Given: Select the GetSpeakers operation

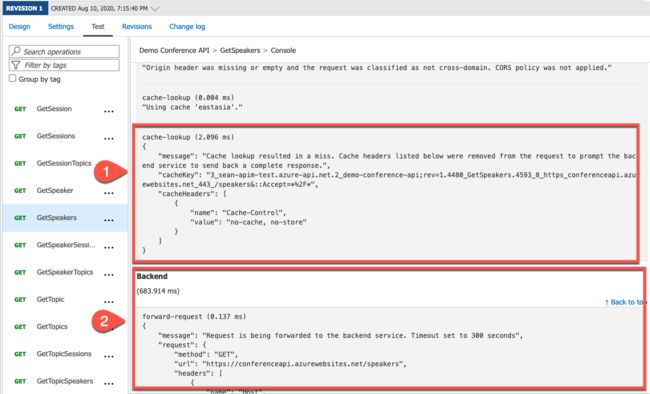Looking at the screenshot, I should (56, 218).
